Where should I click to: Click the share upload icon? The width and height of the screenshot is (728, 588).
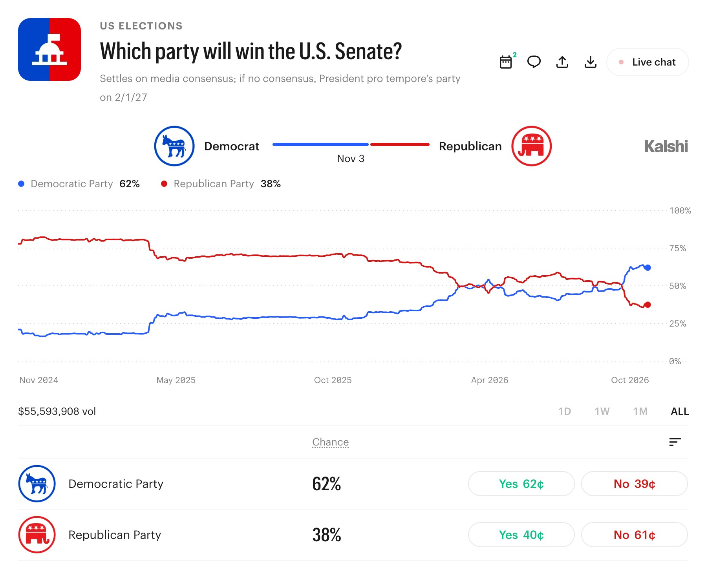point(562,62)
